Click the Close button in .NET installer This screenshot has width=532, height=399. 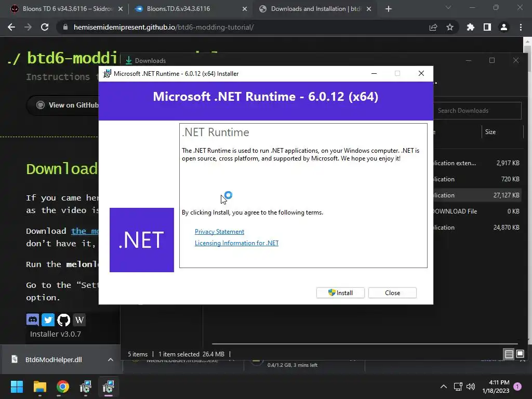392,293
